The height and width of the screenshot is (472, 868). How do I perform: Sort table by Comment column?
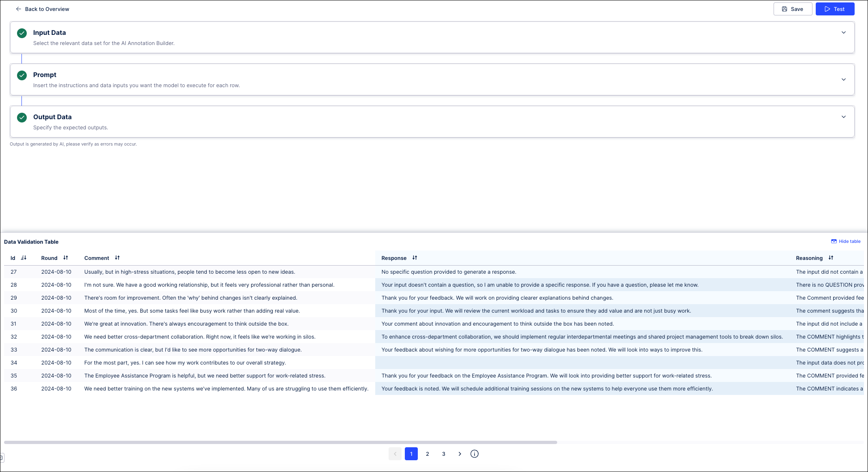(117, 258)
